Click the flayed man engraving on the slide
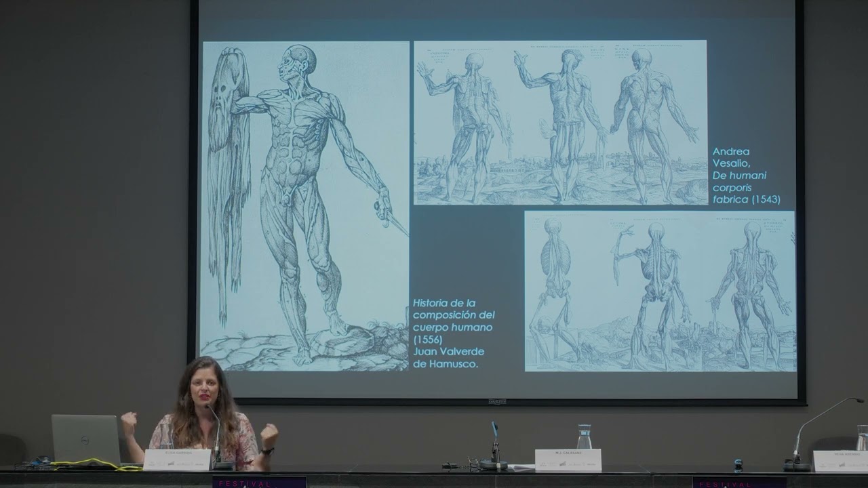The width and height of the screenshot is (868, 488). pos(305,206)
